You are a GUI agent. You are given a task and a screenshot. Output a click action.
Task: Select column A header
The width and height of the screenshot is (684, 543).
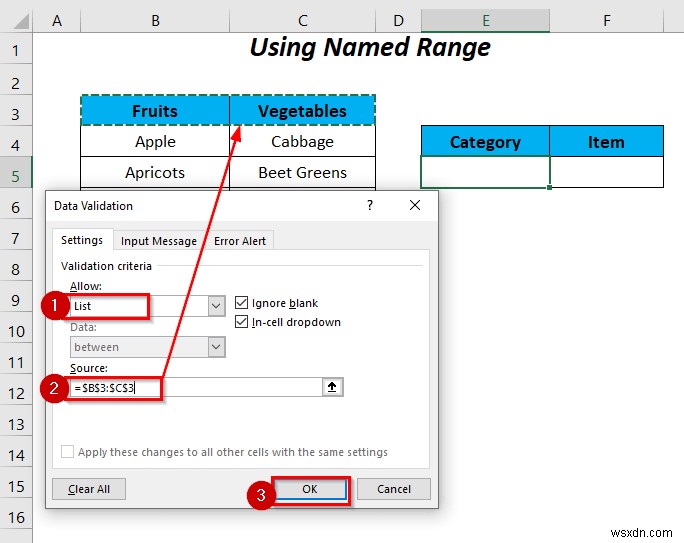click(57, 21)
